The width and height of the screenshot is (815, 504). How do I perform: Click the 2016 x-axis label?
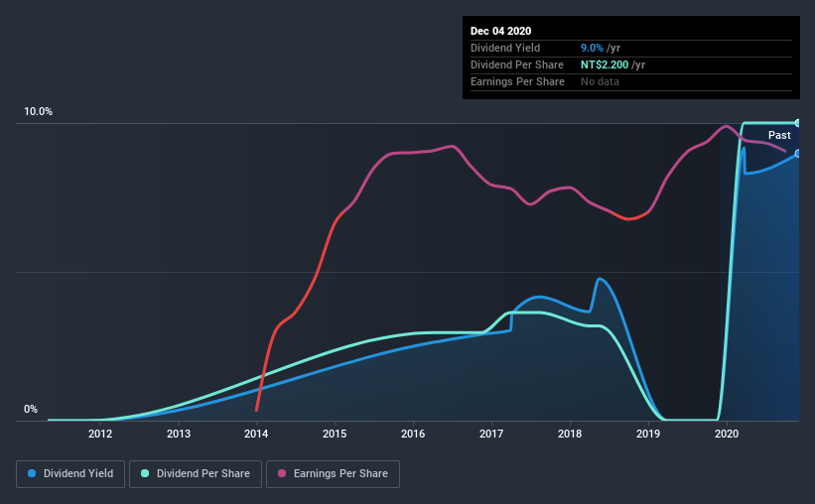pyautogui.click(x=413, y=434)
